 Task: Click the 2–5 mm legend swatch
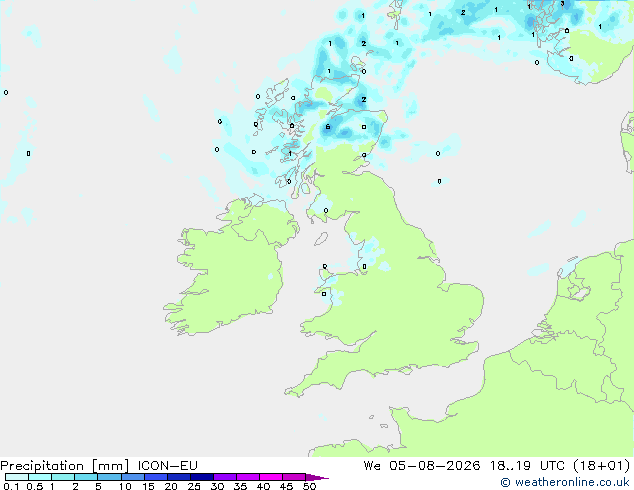[x=86, y=477]
